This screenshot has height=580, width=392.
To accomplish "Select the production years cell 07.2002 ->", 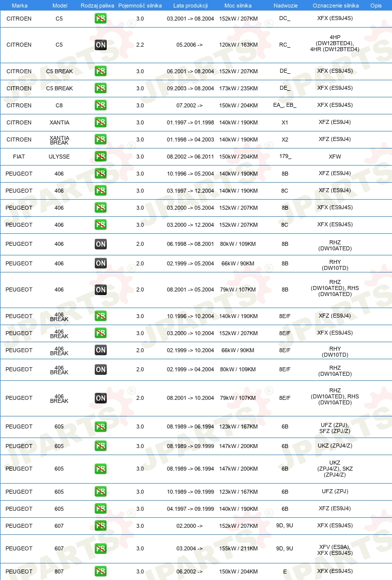I will coord(189,105).
